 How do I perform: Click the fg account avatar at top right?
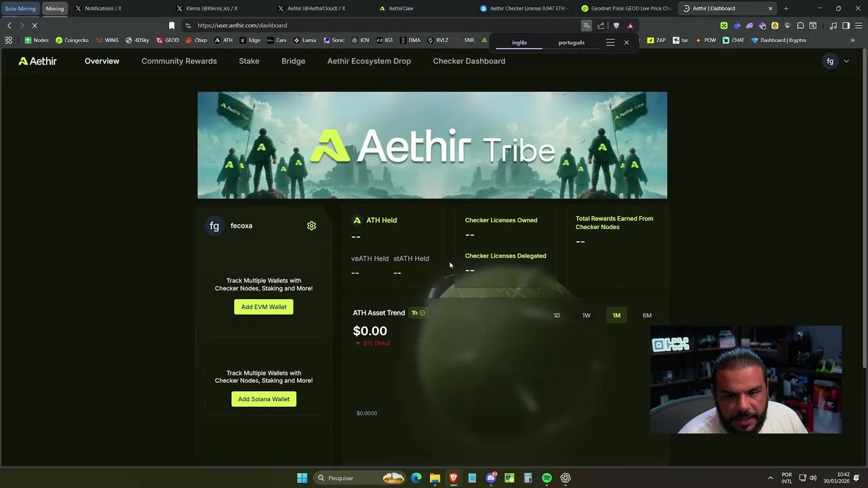(x=830, y=61)
